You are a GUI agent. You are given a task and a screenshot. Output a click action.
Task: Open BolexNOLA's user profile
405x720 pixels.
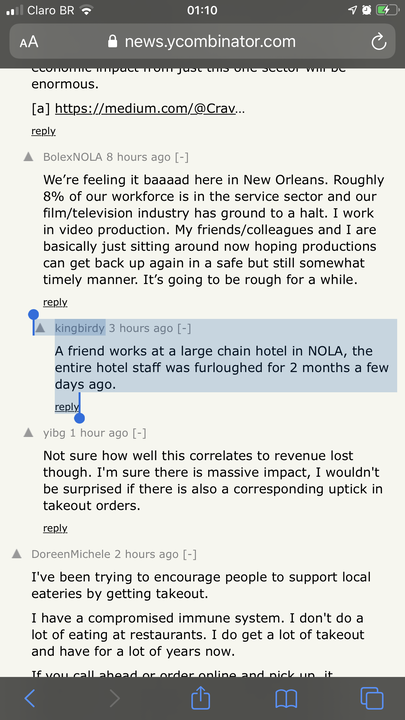click(73, 157)
